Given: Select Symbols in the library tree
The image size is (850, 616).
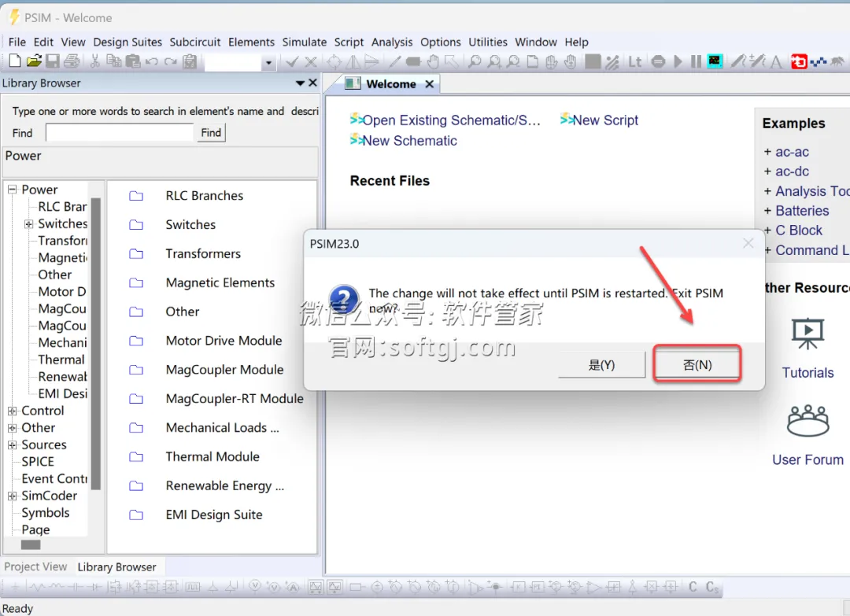Looking at the screenshot, I should click(x=46, y=512).
